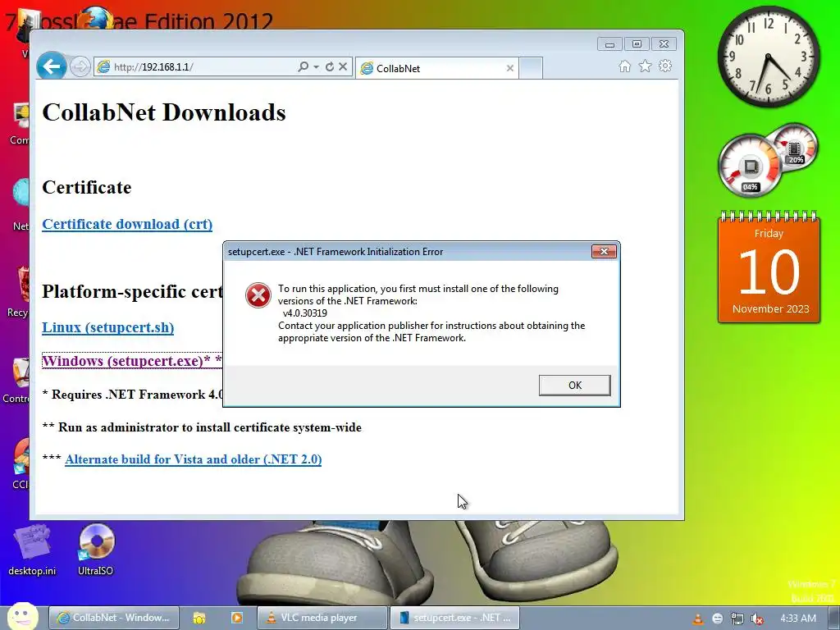Switch to setupcert.exe - .NET taskbar button

454,618
